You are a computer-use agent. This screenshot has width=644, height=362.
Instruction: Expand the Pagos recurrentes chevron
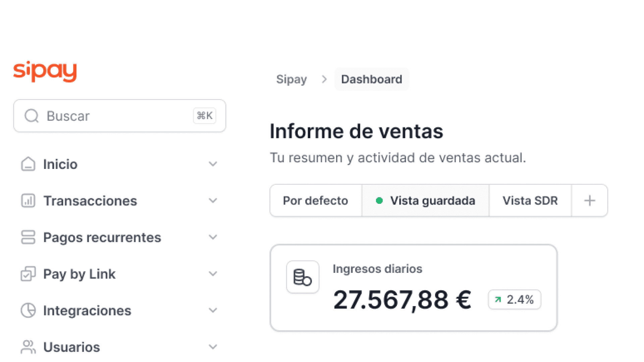(213, 237)
